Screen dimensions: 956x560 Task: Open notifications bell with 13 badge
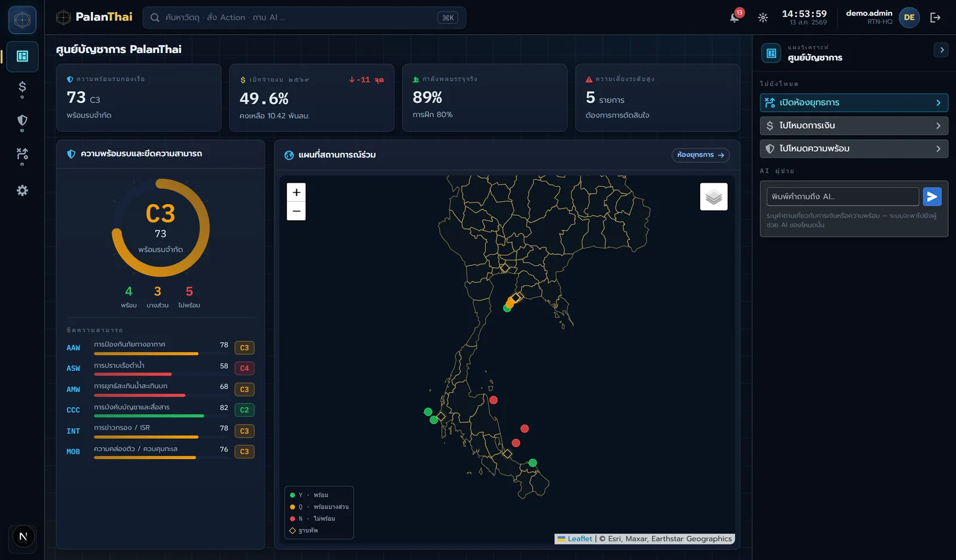735,17
